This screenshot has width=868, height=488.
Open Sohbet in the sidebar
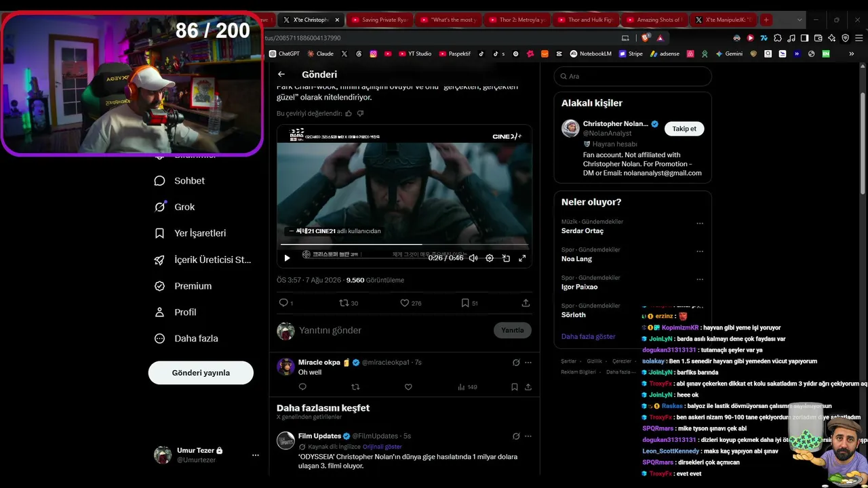[x=180, y=181]
